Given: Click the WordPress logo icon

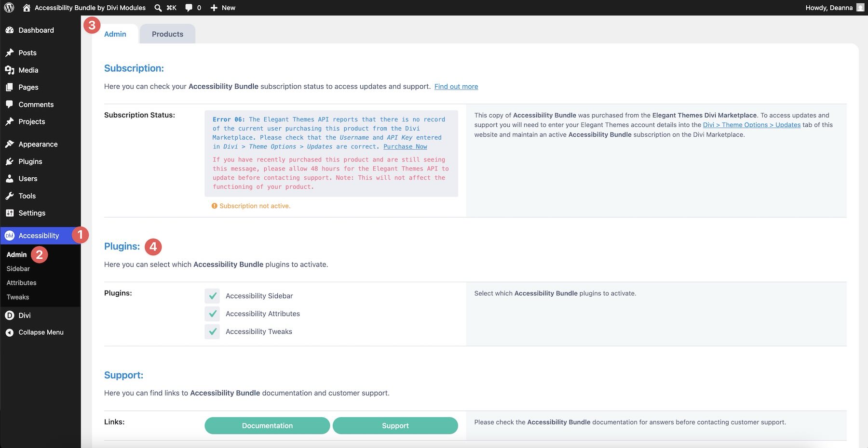Looking at the screenshot, I should click(x=9, y=8).
